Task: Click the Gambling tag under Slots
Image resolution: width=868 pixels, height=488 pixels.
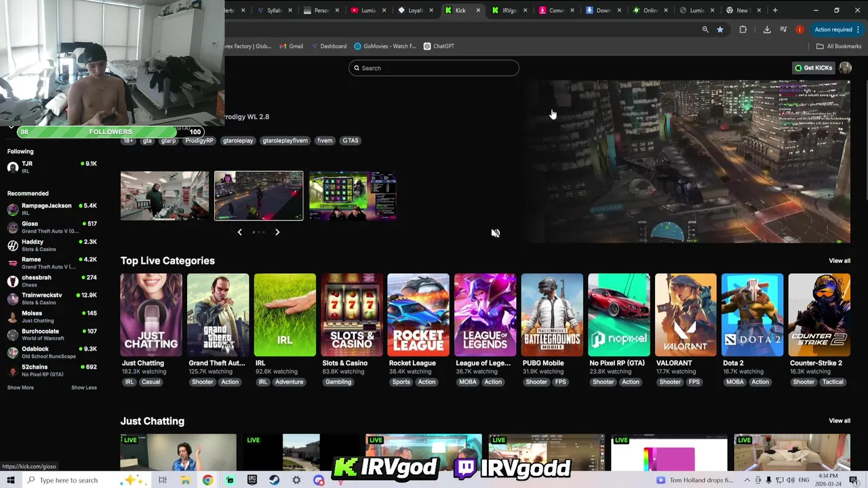Action: (x=338, y=382)
